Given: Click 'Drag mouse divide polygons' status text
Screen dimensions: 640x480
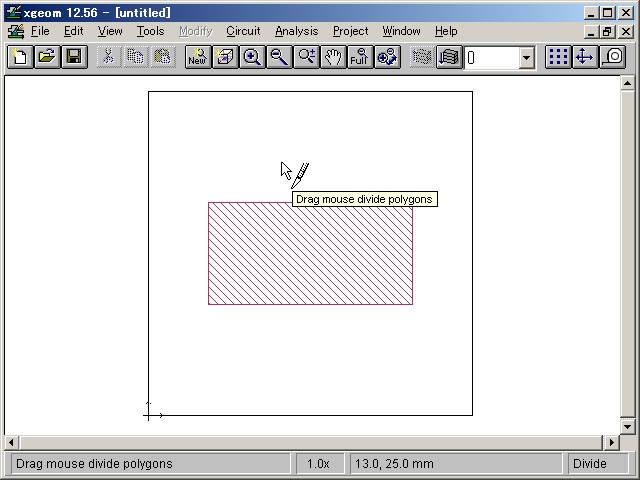Looking at the screenshot, I should point(94,464).
